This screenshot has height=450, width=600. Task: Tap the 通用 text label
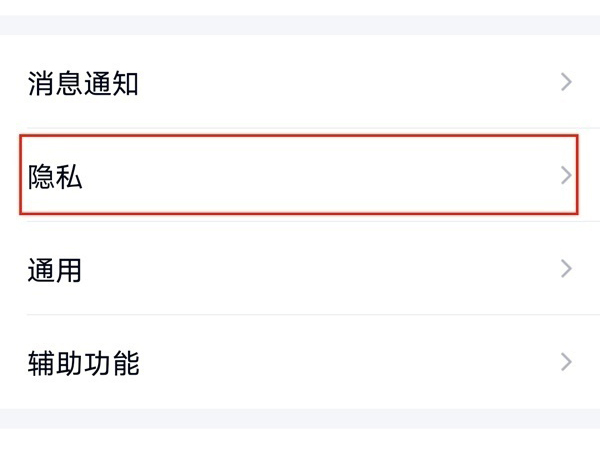pyautogui.click(x=55, y=269)
